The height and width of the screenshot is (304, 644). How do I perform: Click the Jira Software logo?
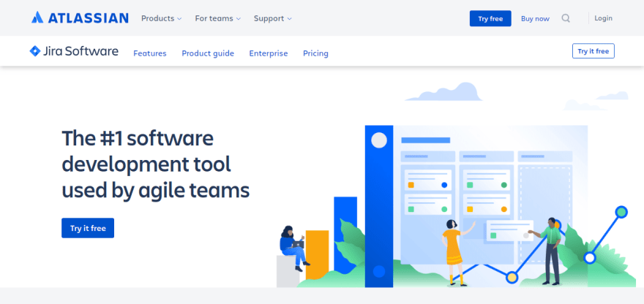74,51
